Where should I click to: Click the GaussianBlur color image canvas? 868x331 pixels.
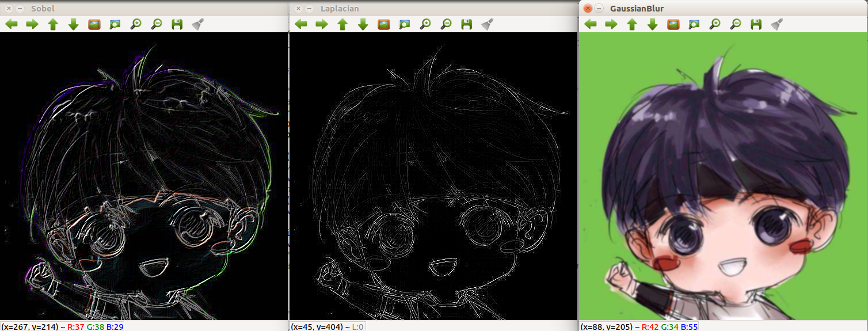(x=723, y=176)
